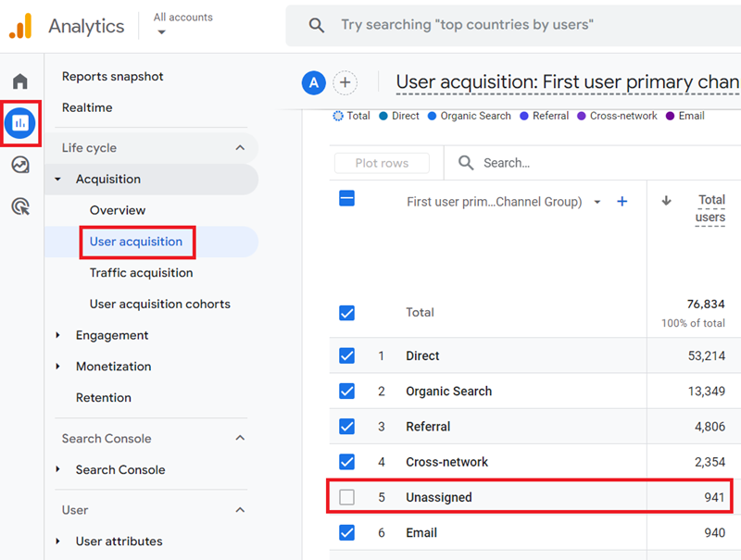Open the Home icon in left rail

pos(20,81)
